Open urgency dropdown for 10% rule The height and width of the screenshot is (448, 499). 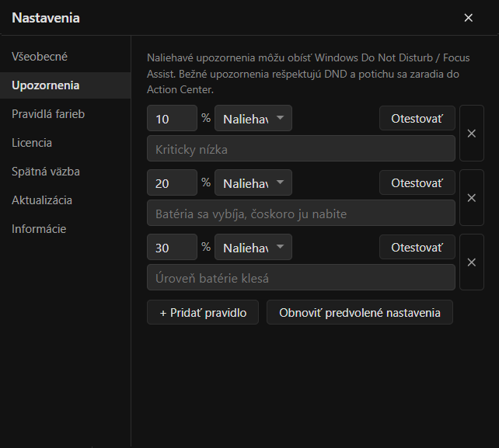point(253,118)
